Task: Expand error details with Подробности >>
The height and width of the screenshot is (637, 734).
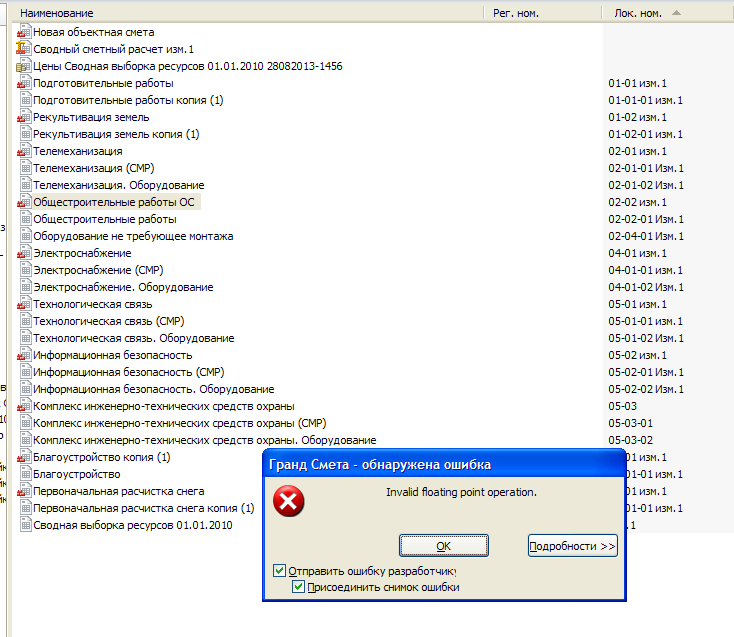Action: (573, 546)
